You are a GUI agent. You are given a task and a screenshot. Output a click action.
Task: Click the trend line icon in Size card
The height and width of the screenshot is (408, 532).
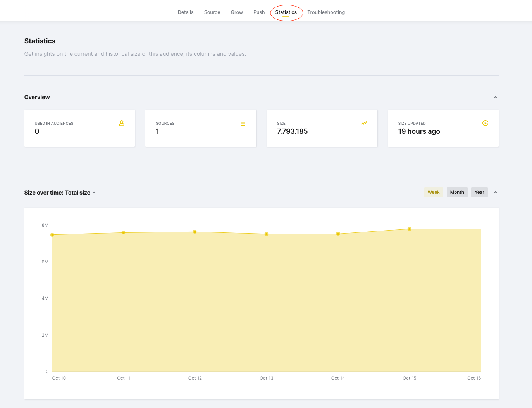[364, 123]
